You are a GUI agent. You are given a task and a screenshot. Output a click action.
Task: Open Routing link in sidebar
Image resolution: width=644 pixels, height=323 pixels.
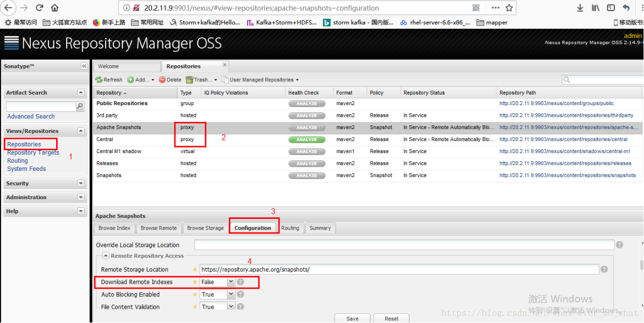(18, 160)
